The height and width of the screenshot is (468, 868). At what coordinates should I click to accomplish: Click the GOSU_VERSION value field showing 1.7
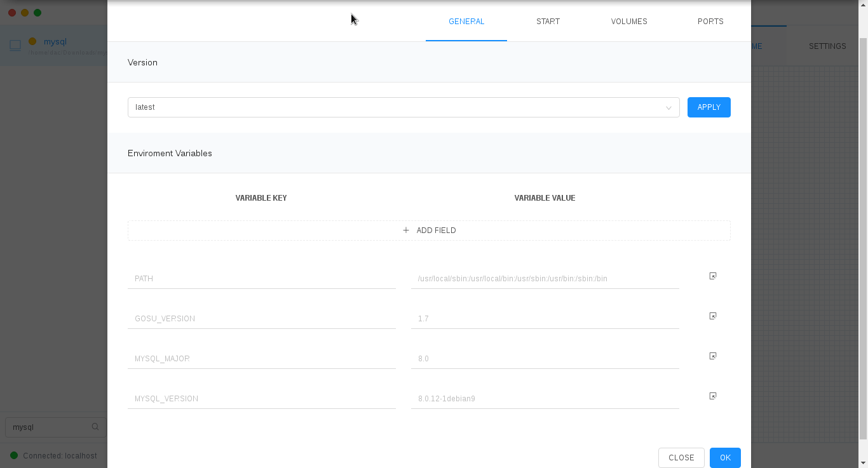(545, 319)
